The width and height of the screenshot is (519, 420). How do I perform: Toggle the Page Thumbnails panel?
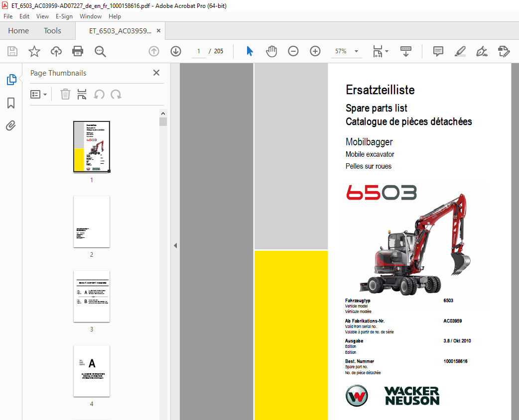[x=11, y=79]
